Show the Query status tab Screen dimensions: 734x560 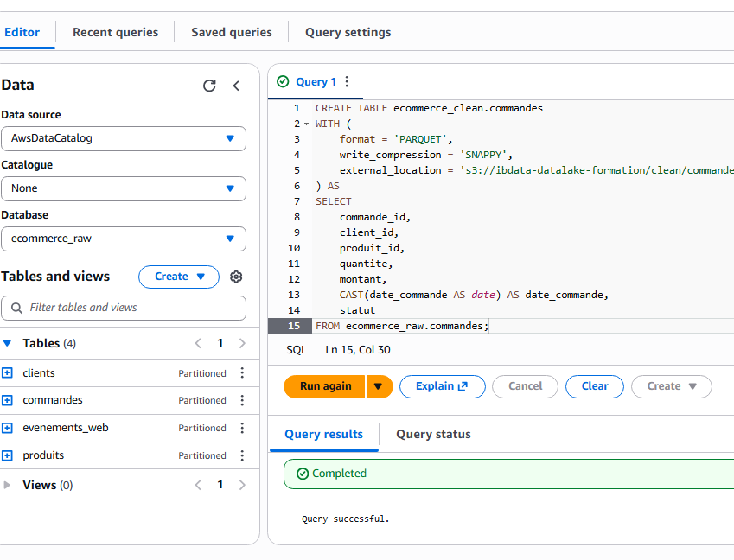(433, 434)
